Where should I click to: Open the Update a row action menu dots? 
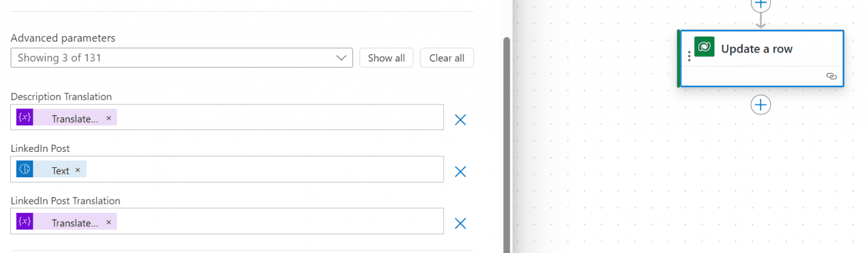689,56
